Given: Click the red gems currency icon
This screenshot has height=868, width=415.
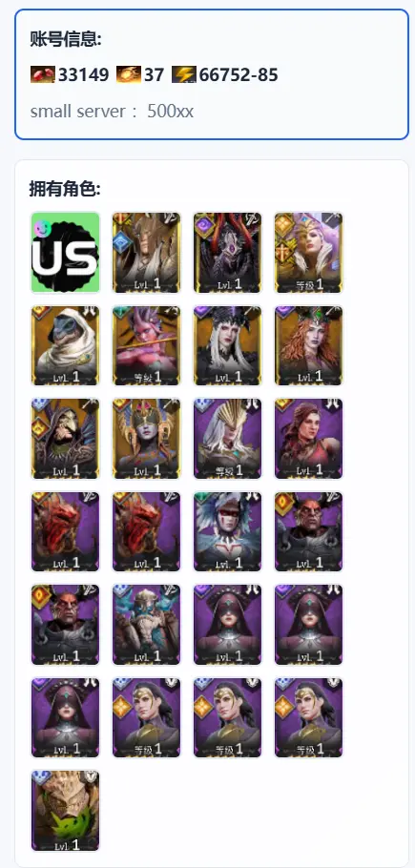Looking at the screenshot, I should coord(43,74).
